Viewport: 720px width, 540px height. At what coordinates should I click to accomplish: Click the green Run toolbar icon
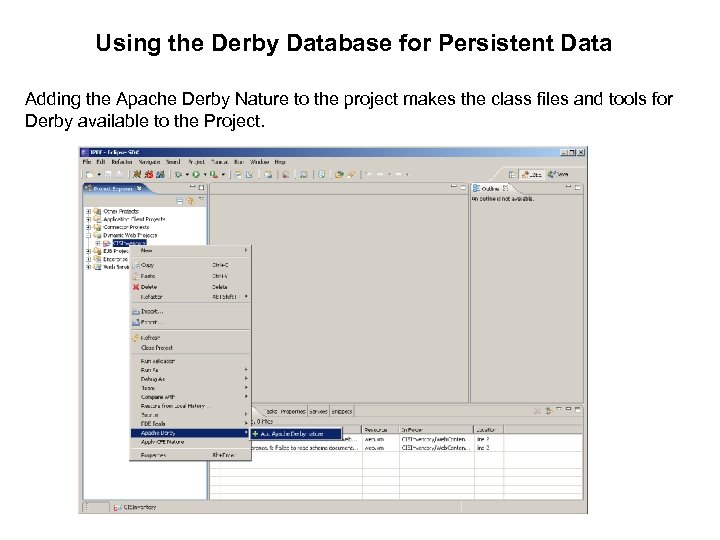(x=196, y=174)
